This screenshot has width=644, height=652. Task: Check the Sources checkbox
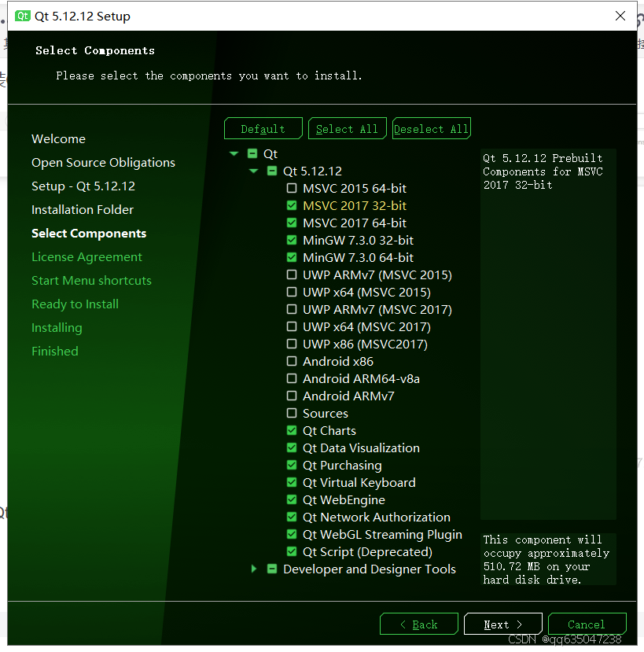pyautogui.click(x=292, y=413)
